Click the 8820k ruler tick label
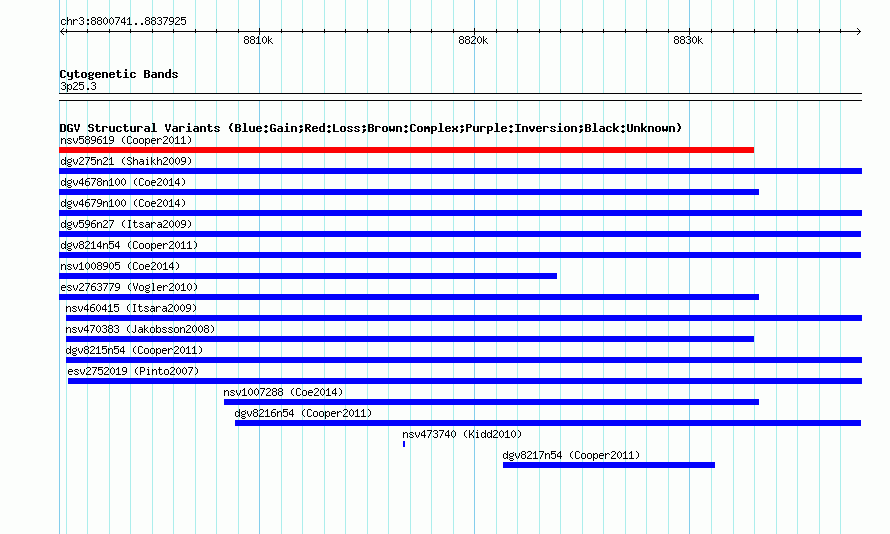The width and height of the screenshot is (890, 534). (x=473, y=40)
